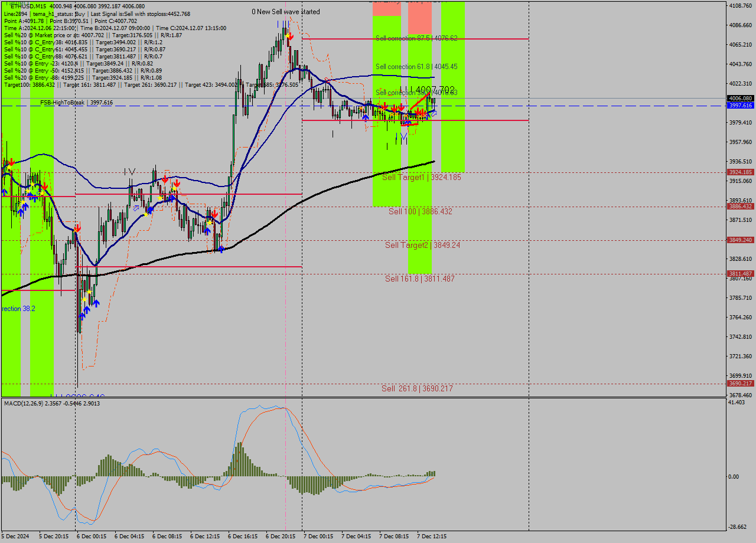Click the Sell correction 61.8 | 4045.45 label
This screenshot has width=756, height=543.
click(416, 67)
